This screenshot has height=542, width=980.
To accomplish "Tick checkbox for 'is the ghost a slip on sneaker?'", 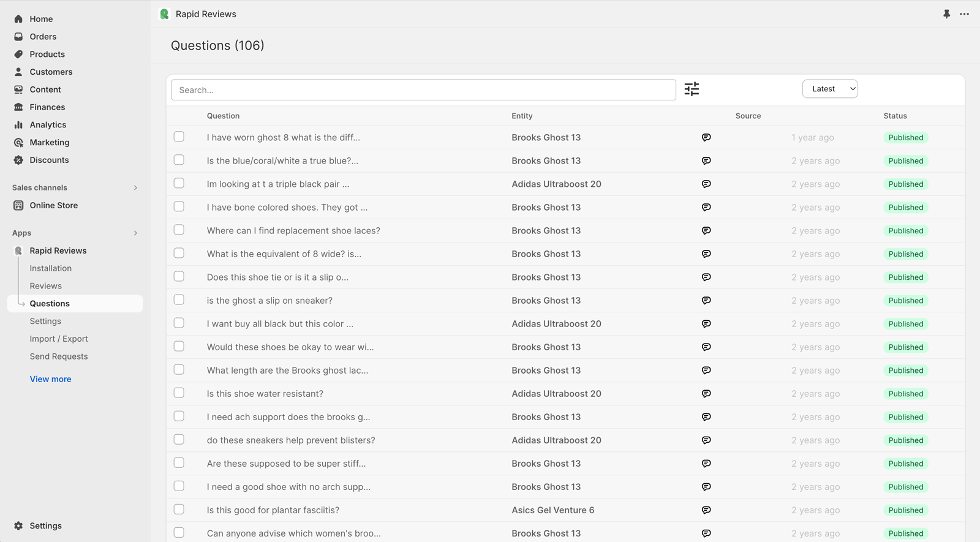I will point(179,299).
